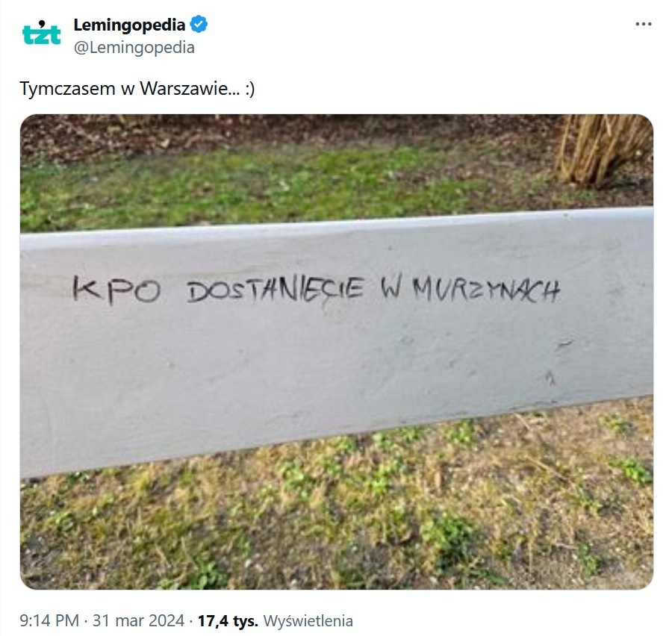672x636 pixels.
Task: Click the Wyświetlenia label
Action: click(x=308, y=620)
